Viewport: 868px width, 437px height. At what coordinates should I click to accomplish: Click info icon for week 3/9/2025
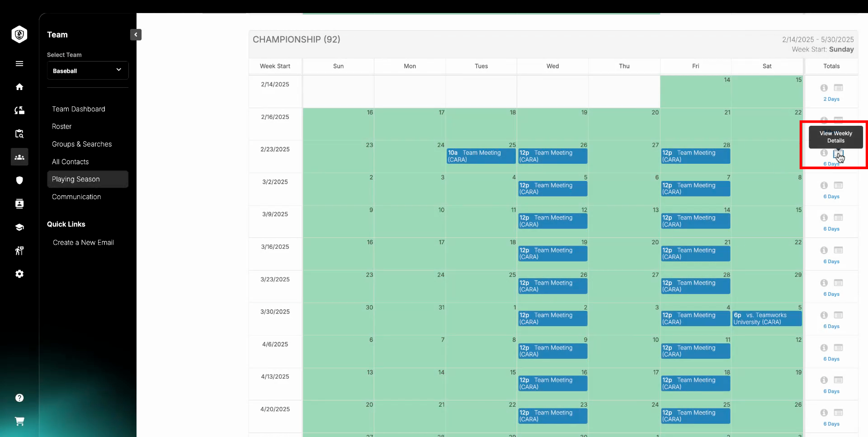pyautogui.click(x=824, y=218)
